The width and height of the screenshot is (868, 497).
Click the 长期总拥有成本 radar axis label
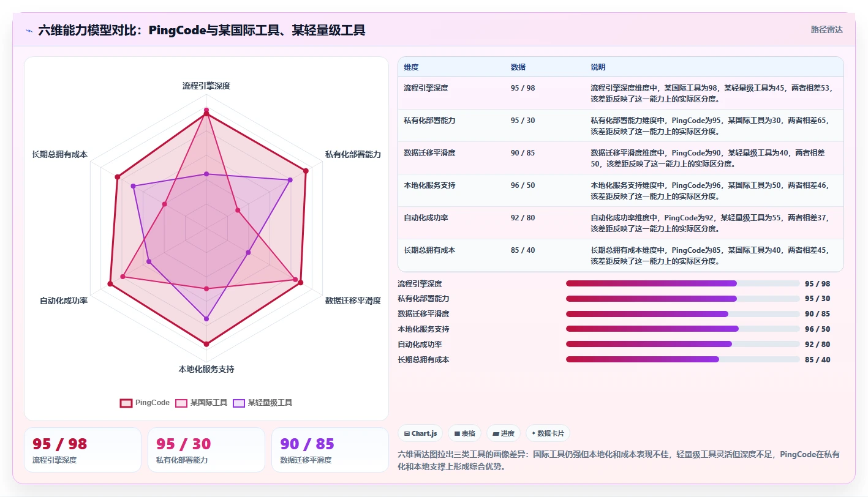[59, 155]
